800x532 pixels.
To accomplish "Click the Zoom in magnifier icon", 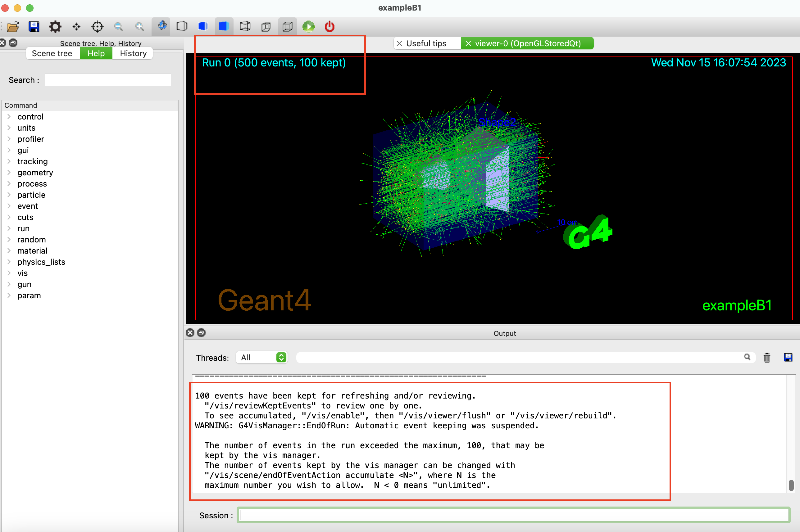I will (x=139, y=26).
